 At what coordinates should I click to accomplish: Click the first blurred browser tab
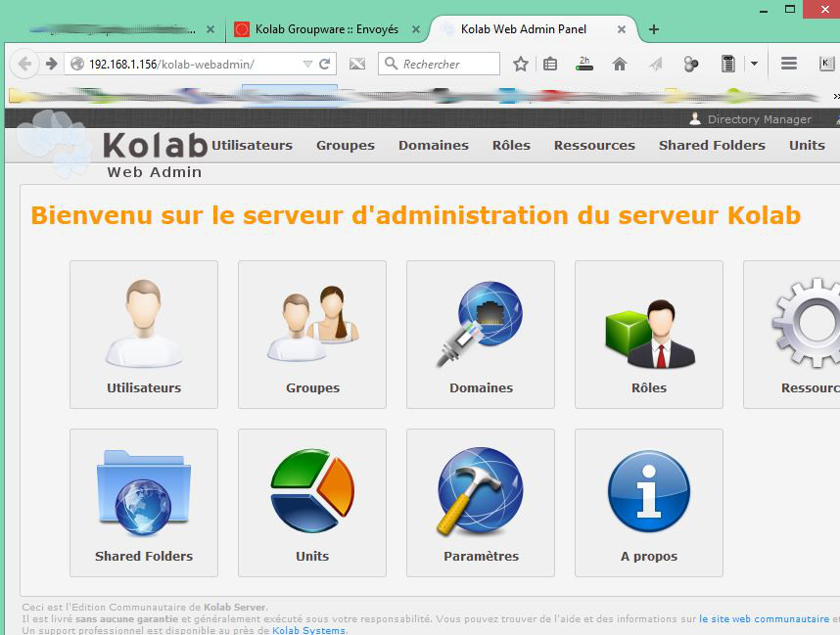coord(113,30)
